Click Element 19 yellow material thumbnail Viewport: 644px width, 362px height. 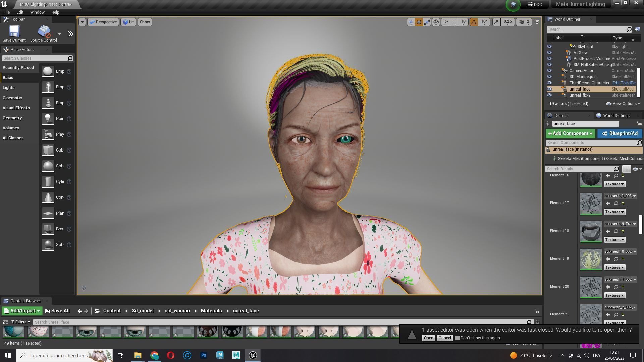(x=591, y=259)
